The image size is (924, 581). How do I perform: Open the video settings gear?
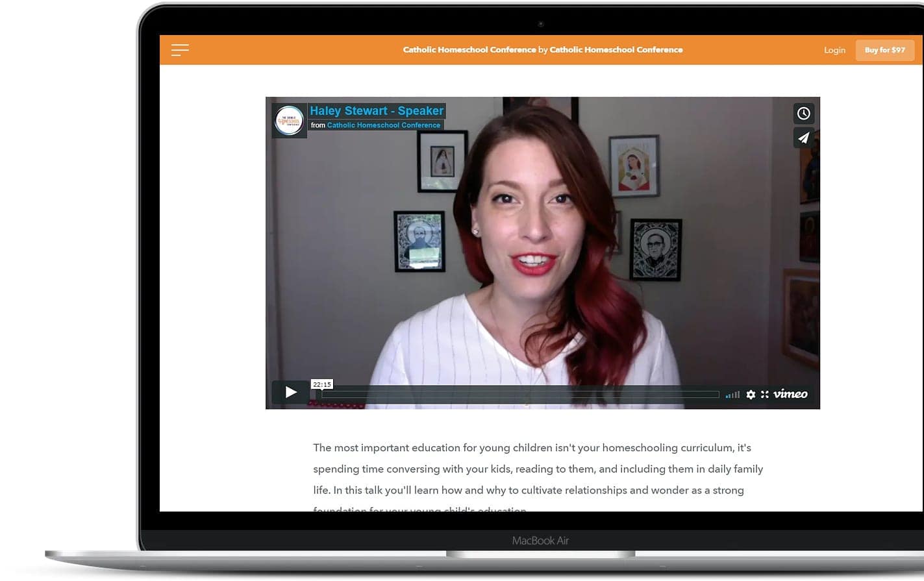tap(751, 394)
